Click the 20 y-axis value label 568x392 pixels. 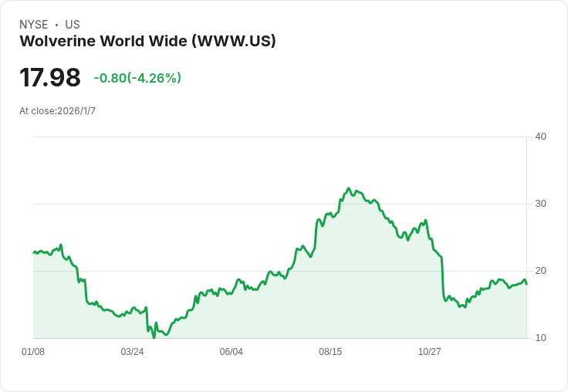point(540,271)
